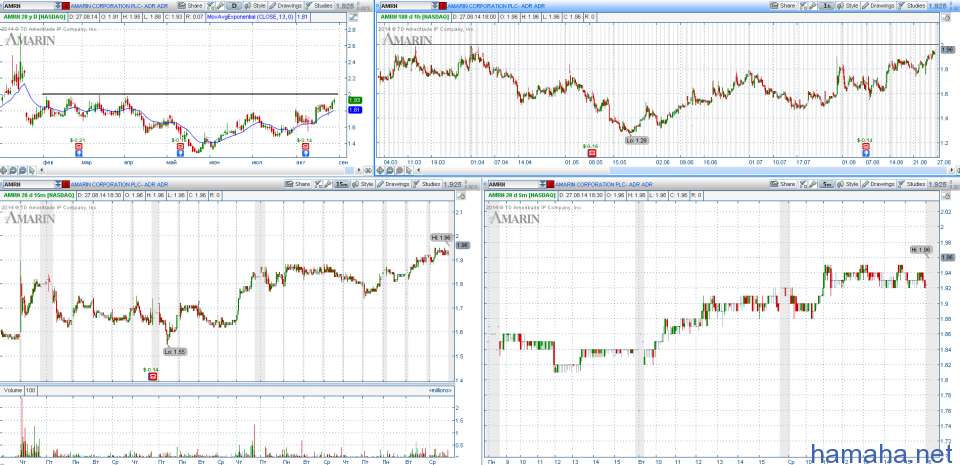Open the Share button on the daily chart

tap(190, 6)
